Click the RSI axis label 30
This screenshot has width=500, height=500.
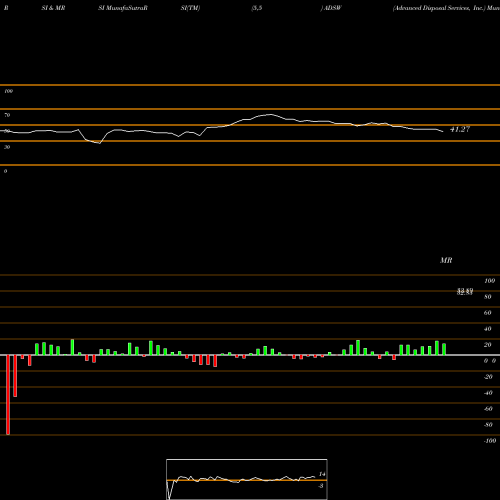tap(7, 147)
